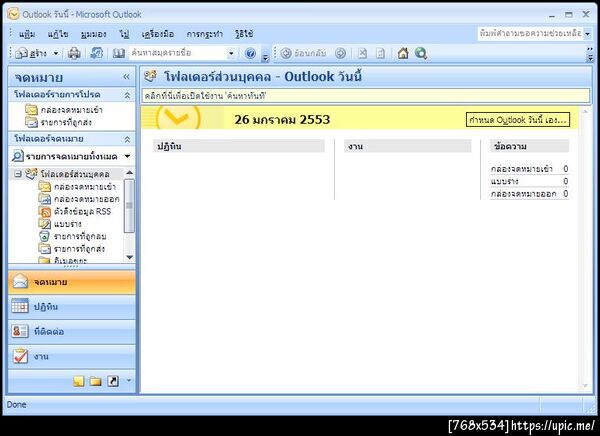
Task: Select รายการที่ถูกส่ง in favorite folders
Action: [x=58, y=122]
